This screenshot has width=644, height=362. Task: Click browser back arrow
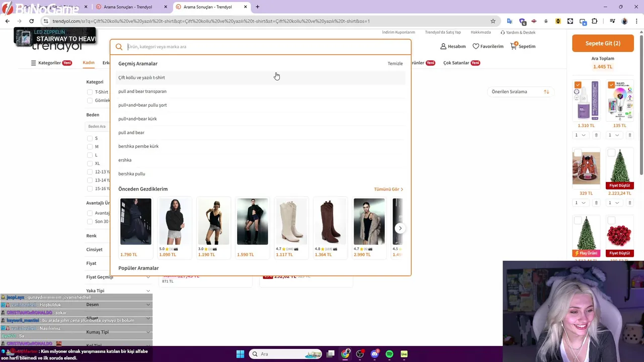pos(7,21)
